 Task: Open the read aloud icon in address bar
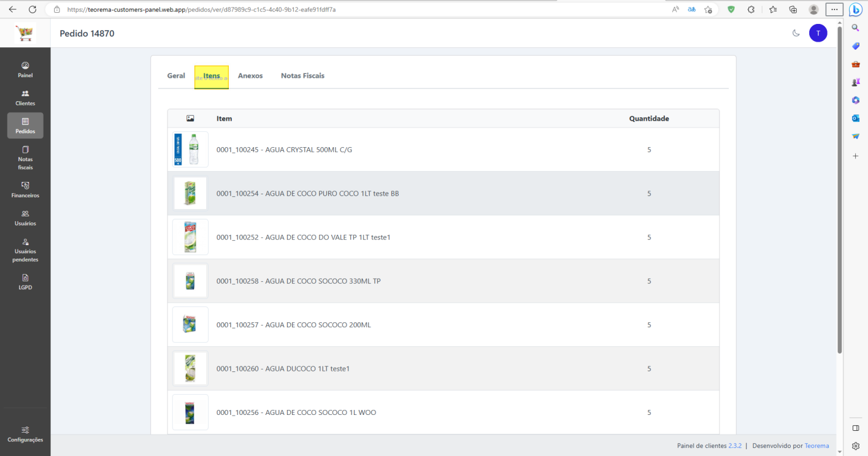click(675, 9)
